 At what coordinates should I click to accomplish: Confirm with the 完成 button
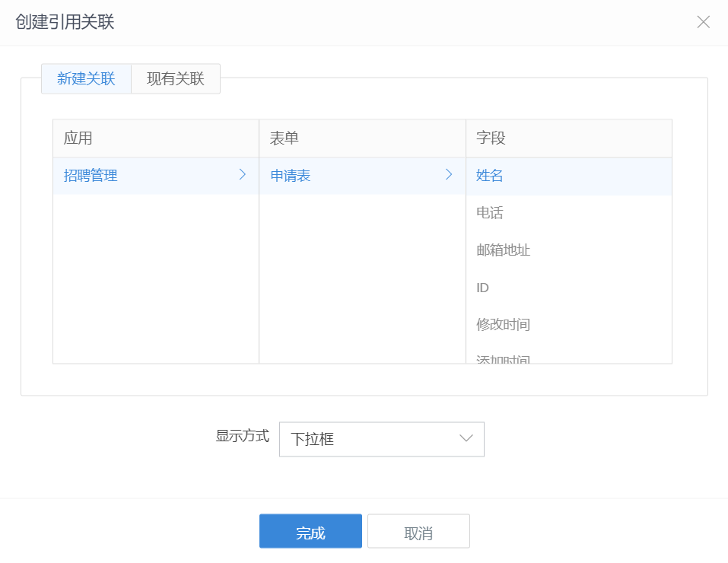[310, 532]
